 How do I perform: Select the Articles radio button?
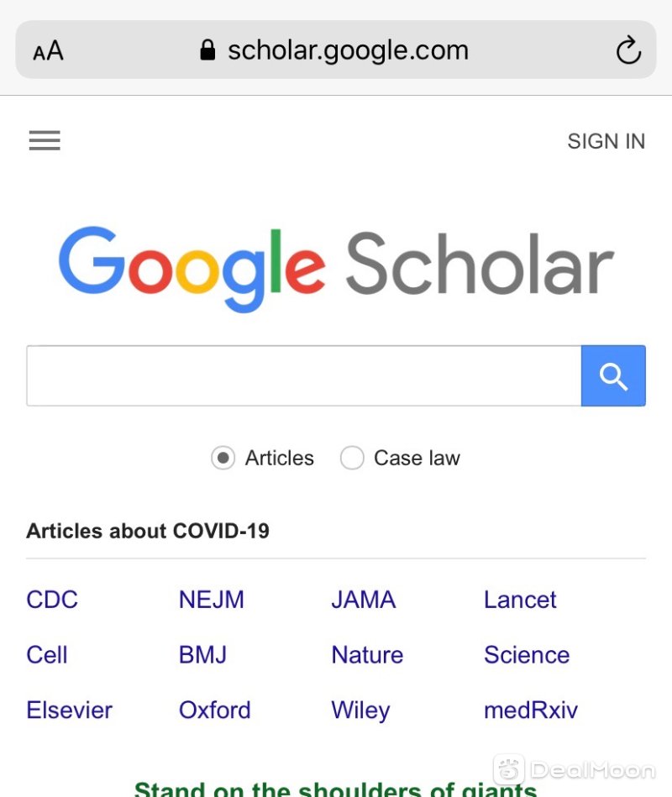click(x=223, y=458)
